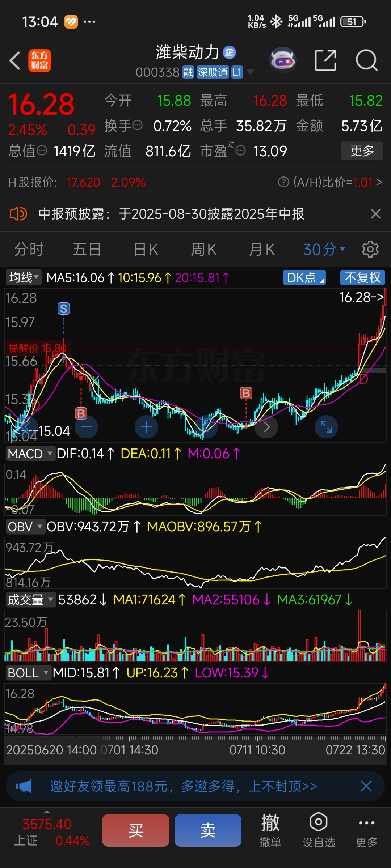
Task: Tap the L1 level tag
Action: point(237,72)
